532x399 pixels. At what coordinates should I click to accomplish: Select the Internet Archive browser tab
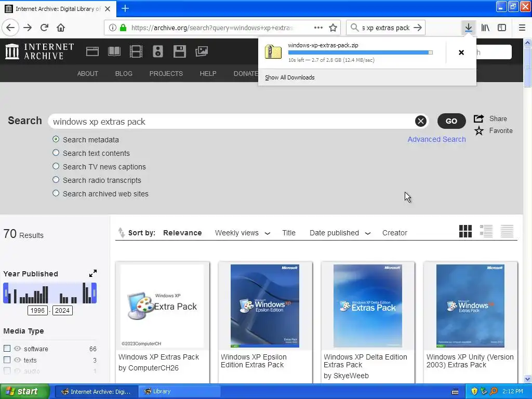click(x=58, y=8)
